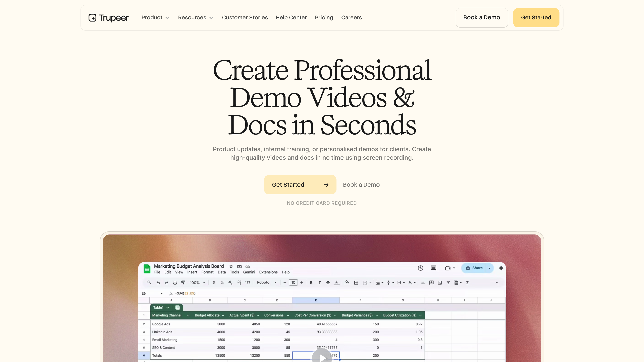Screen dimensions: 644x362
Task: Click the borders grid icon
Action: click(x=356, y=283)
